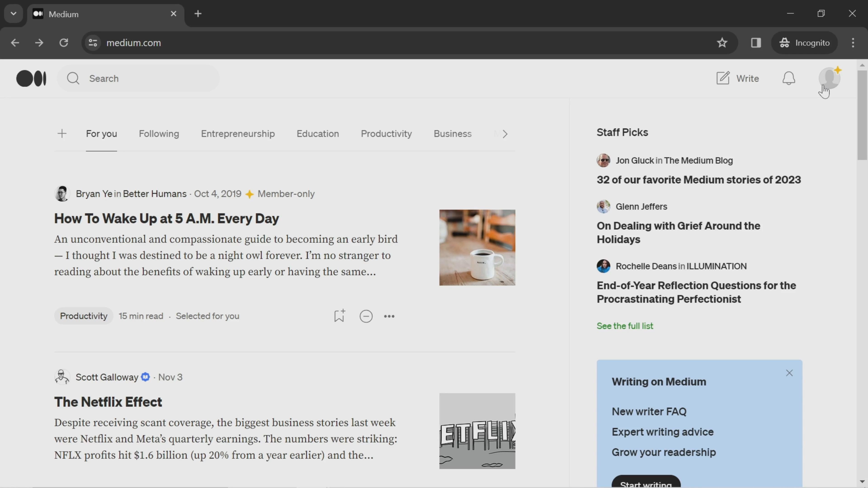Open the search bar icon
The width and height of the screenshot is (868, 488).
click(x=73, y=78)
